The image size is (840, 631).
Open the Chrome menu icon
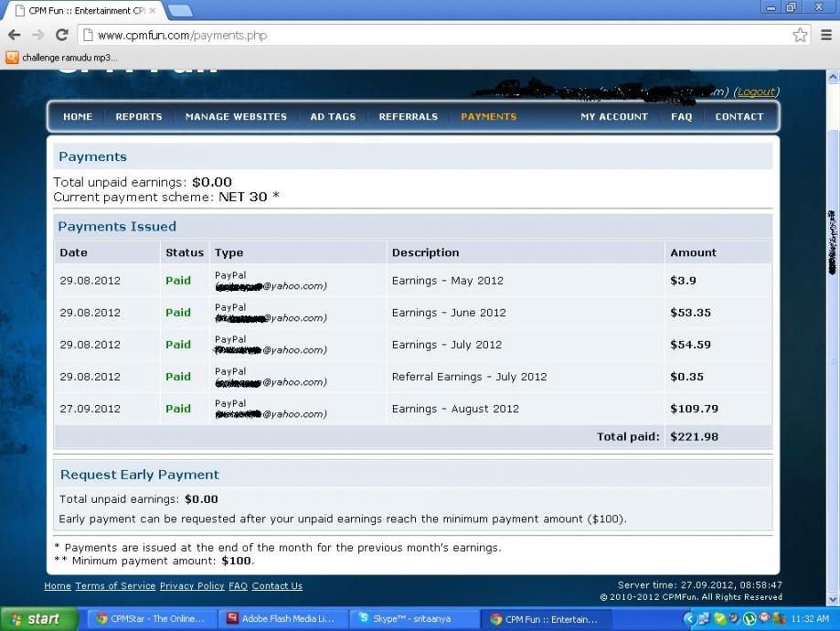point(826,36)
